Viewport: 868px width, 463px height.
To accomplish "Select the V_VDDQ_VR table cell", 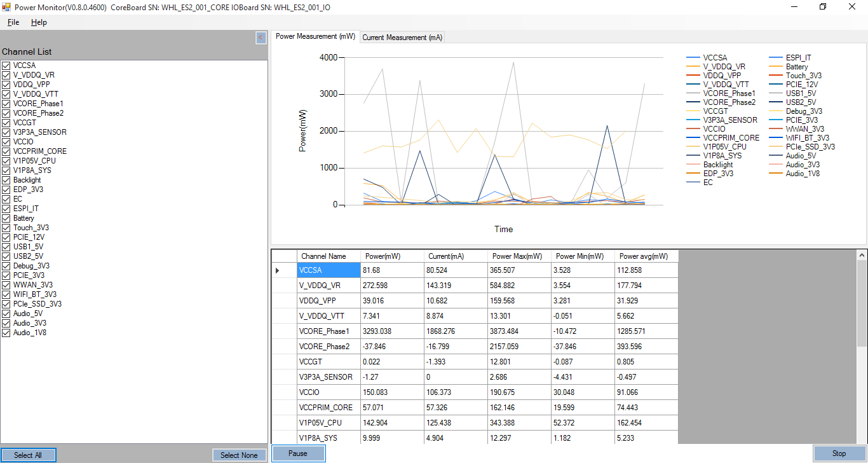I will pyautogui.click(x=329, y=286).
